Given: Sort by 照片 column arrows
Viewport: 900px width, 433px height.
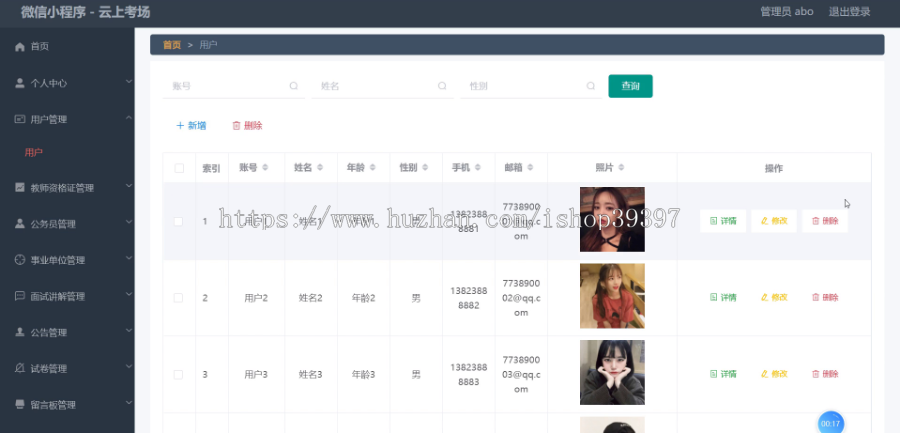Looking at the screenshot, I should pos(622,168).
